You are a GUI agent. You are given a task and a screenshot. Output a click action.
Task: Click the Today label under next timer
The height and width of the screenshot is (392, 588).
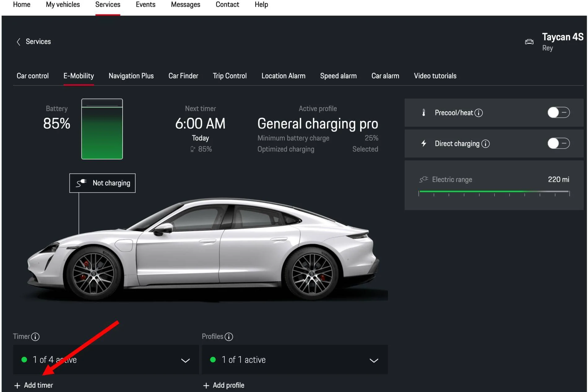[x=200, y=138]
